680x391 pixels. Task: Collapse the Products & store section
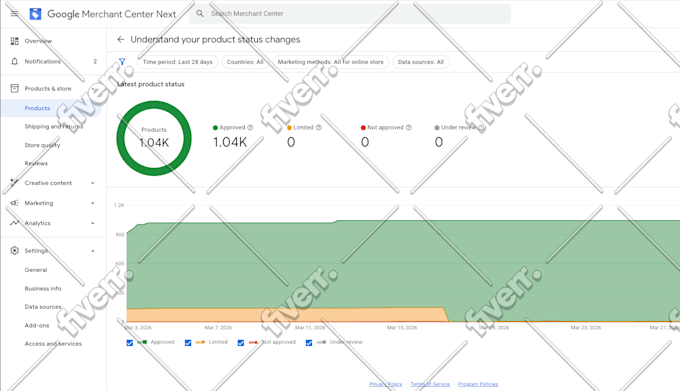pyautogui.click(x=93, y=88)
